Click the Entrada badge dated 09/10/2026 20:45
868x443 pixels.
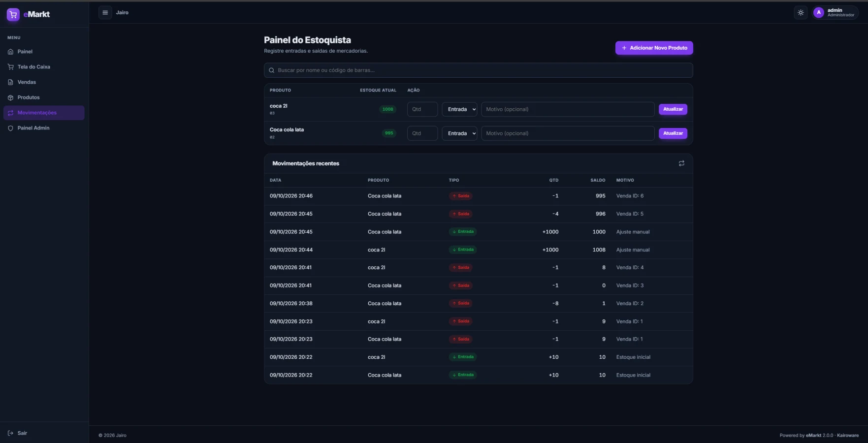[463, 232]
